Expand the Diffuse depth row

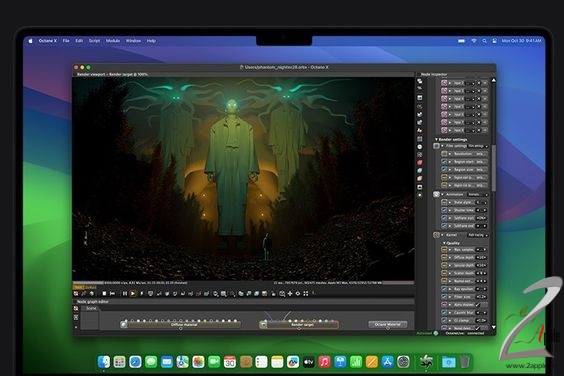coord(450,257)
